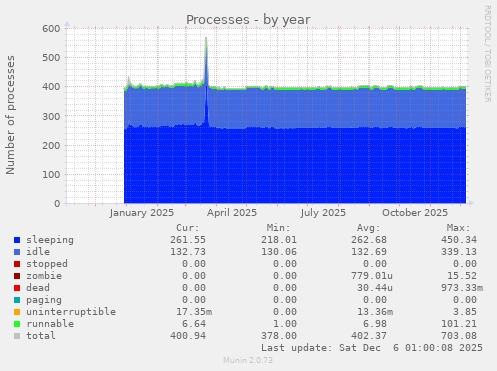Click uninterruptible current value 17.35m
The width and height of the screenshot is (497, 371).
(x=194, y=312)
